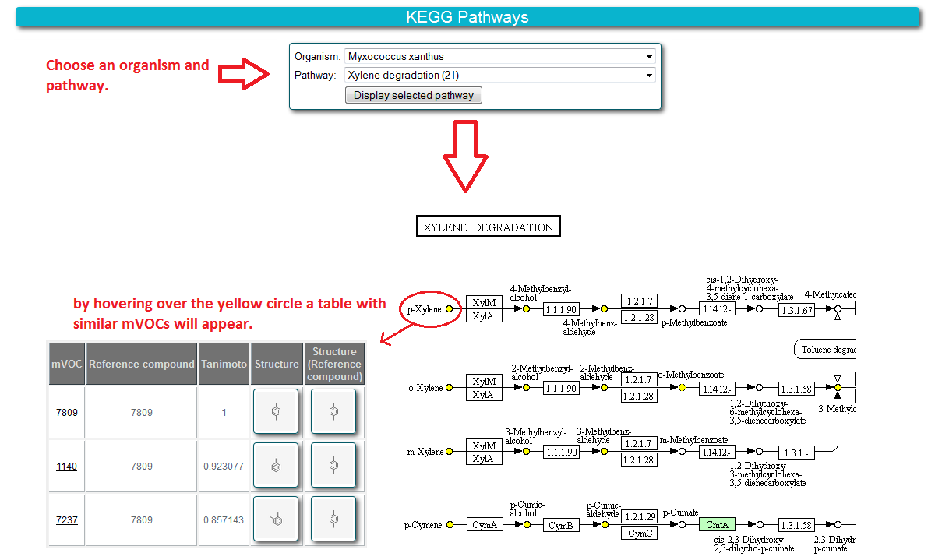Open reference compound structure in 1140 row
The height and width of the screenshot is (560, 942).
coord(333,466)
